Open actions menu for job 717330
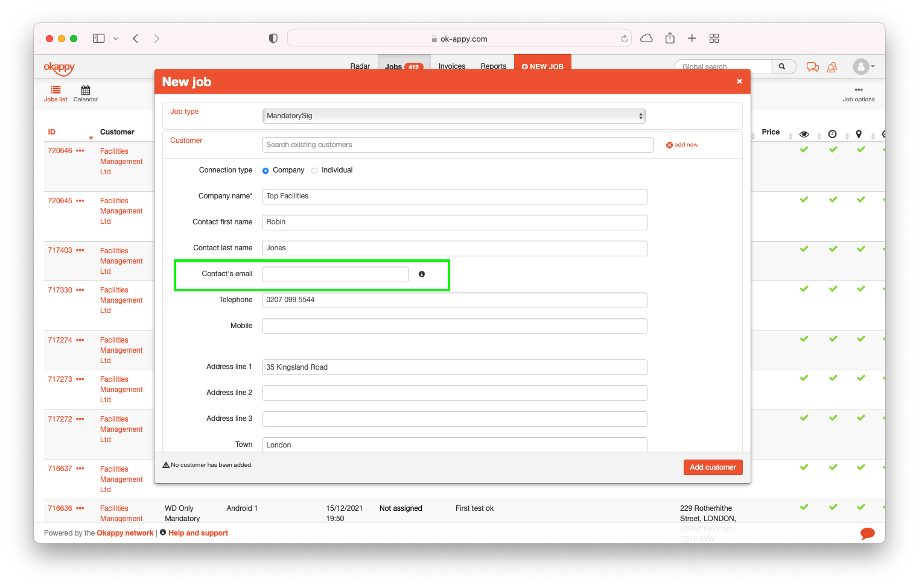The height and width of the screenshot is (588, 919). point(80,290)
